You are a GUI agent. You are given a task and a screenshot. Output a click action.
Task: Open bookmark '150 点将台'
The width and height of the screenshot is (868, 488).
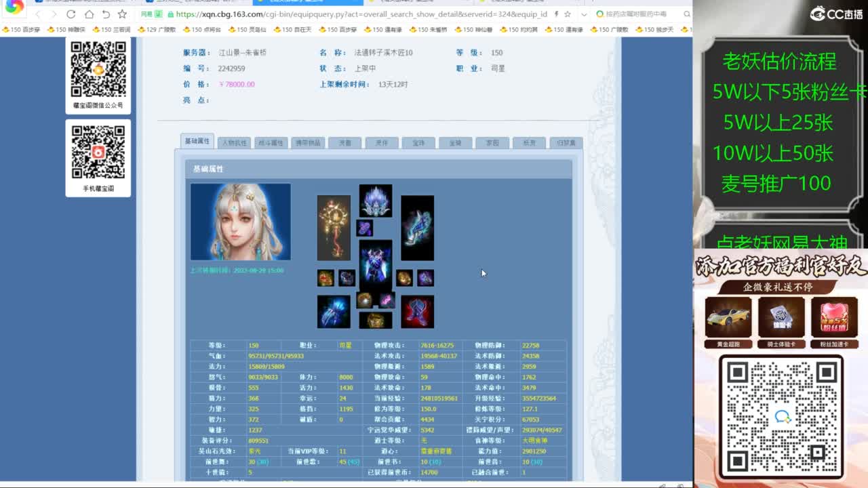[x=202, y=30]
